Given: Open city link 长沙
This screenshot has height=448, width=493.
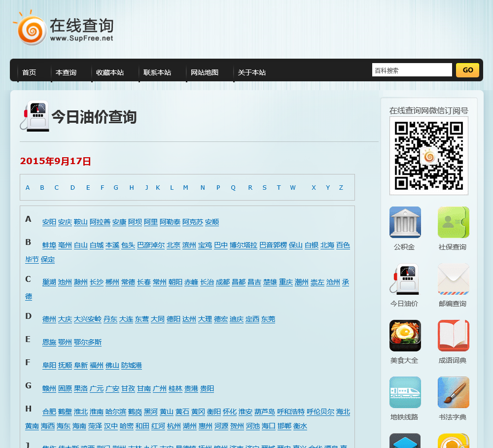Looking at the screenshot, I should coord(97,282).
